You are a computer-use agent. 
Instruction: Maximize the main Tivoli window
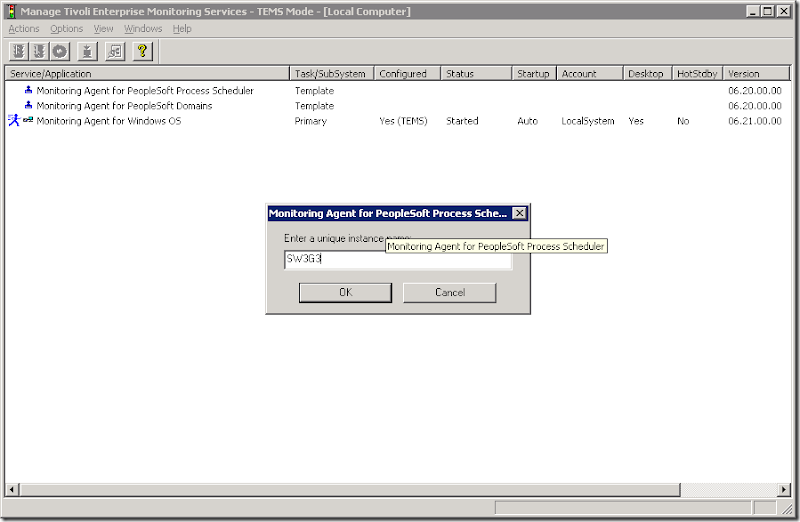point(767,11)
